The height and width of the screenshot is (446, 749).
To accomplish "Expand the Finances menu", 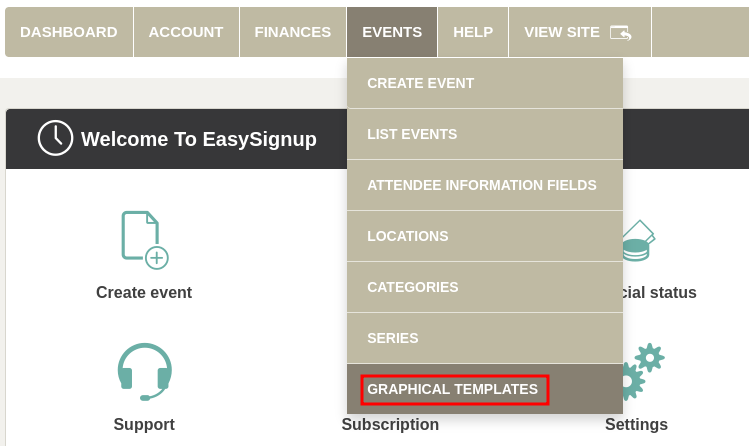I will pyautogui.click(x=293, y=32).
